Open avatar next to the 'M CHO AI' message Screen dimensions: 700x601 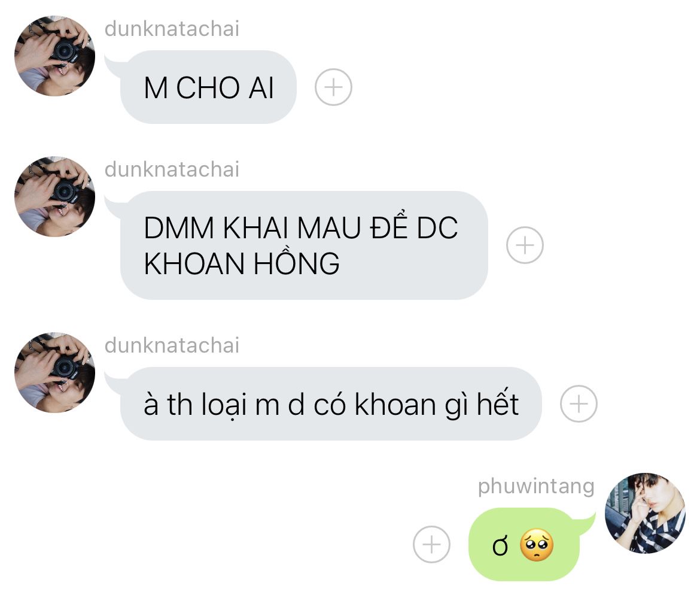coord(54,56)
